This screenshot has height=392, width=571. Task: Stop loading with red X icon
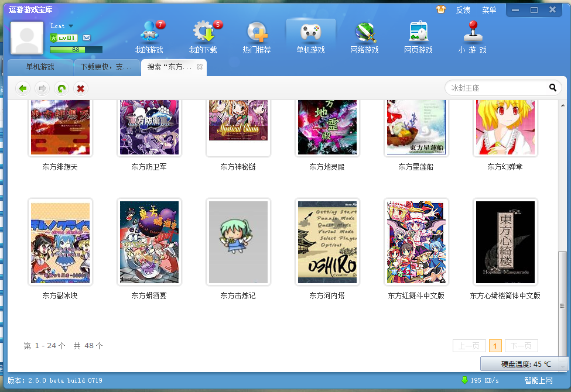point(80,88)
